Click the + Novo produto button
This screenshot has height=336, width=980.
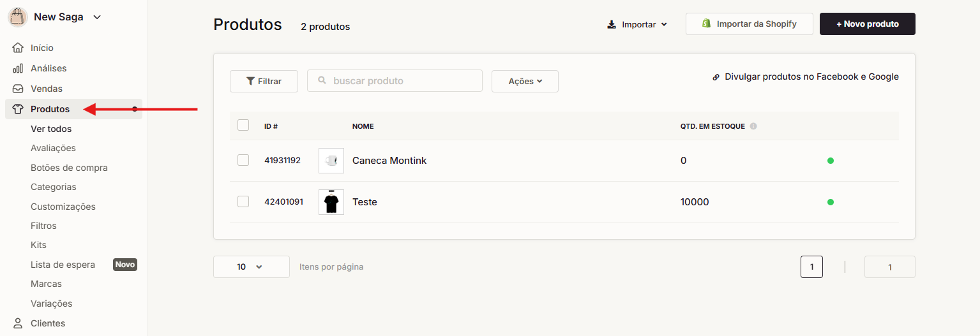(867, 24)
